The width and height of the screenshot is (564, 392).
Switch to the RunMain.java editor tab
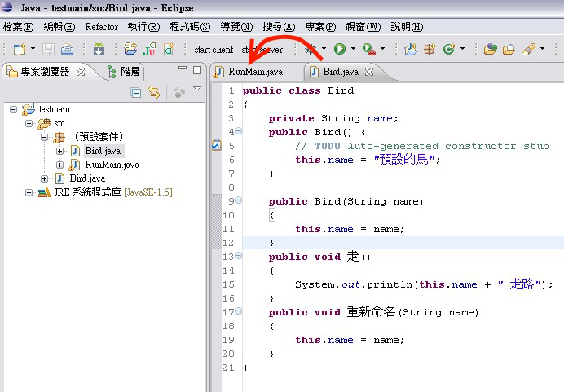point(255,72)
